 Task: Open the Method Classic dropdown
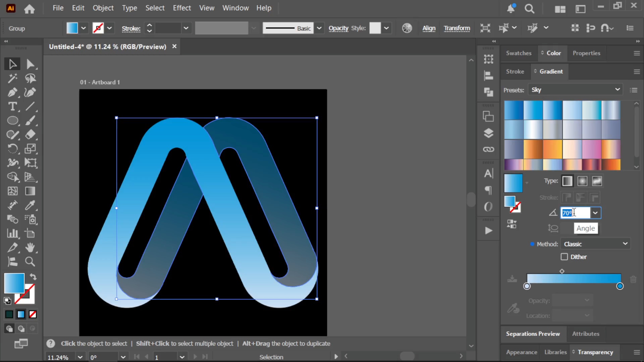pyautogui.click(x=595, y=244)
